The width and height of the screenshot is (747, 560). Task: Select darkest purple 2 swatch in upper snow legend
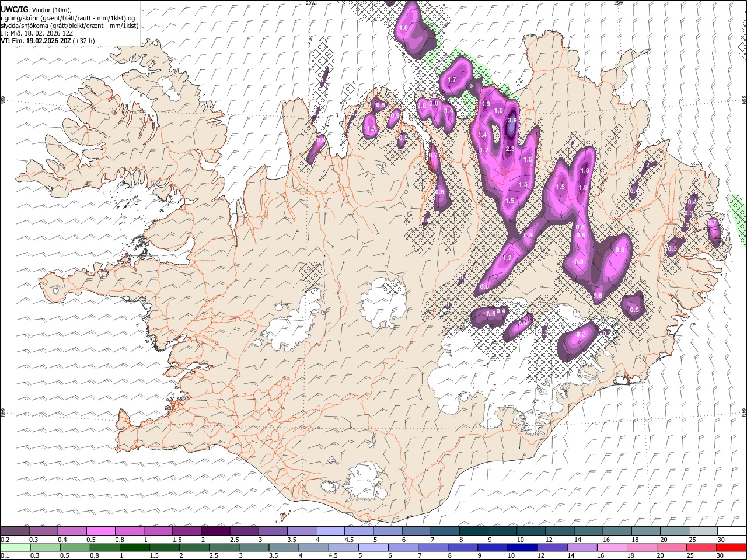215,531
